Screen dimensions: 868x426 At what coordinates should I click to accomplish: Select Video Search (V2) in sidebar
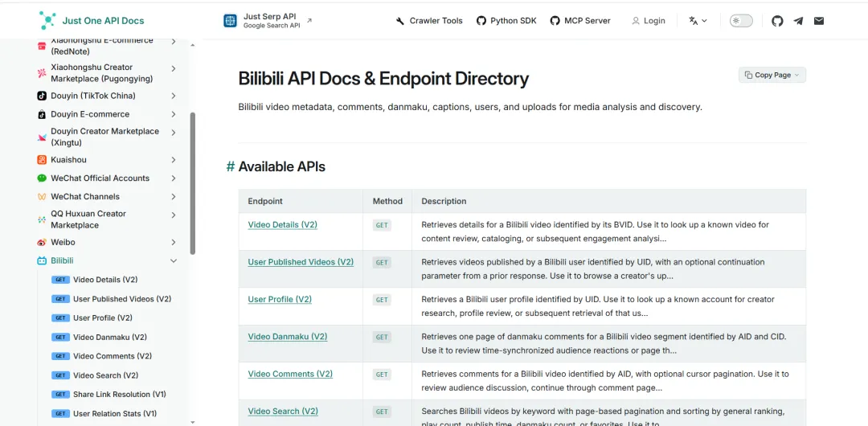point(106,375)
